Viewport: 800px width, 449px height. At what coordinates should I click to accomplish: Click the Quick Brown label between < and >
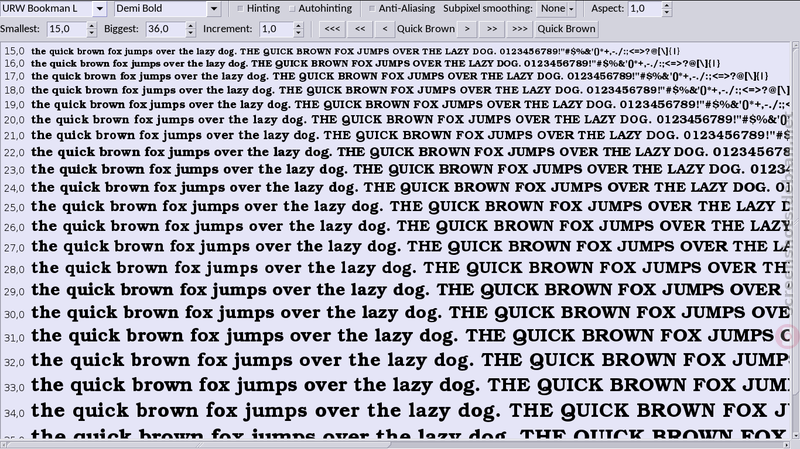point(426,29)
